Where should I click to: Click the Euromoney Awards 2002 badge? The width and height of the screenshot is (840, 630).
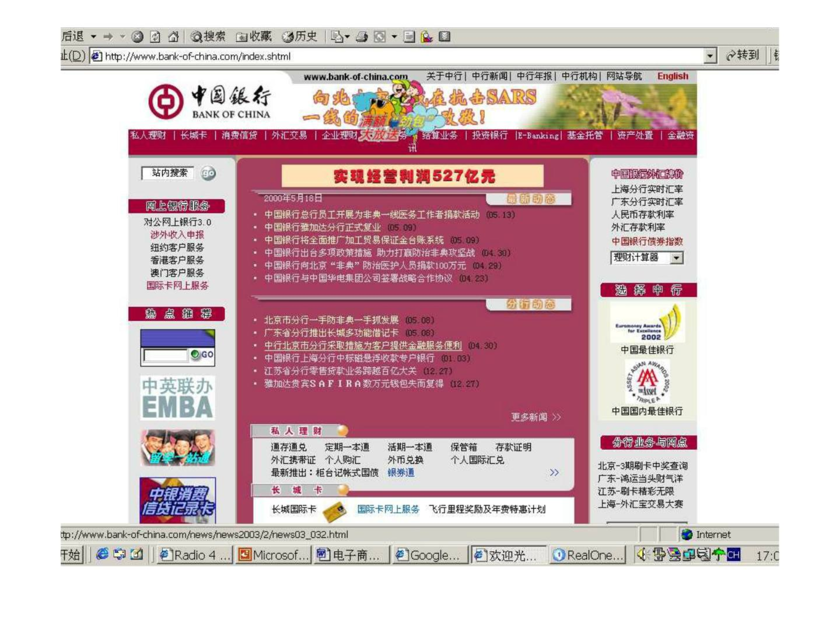[x=647, y=323]
